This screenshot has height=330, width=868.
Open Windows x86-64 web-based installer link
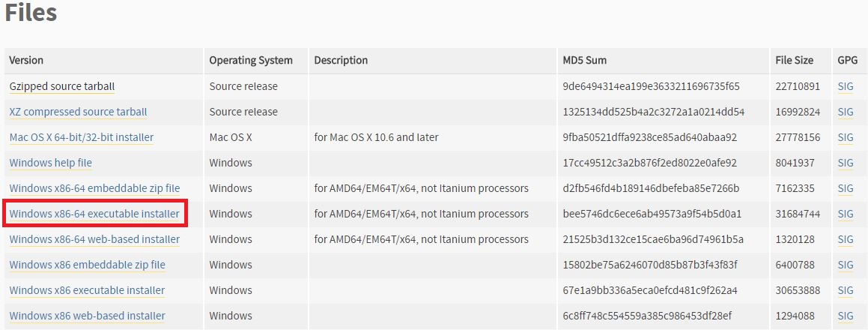[x=94, y=239]
